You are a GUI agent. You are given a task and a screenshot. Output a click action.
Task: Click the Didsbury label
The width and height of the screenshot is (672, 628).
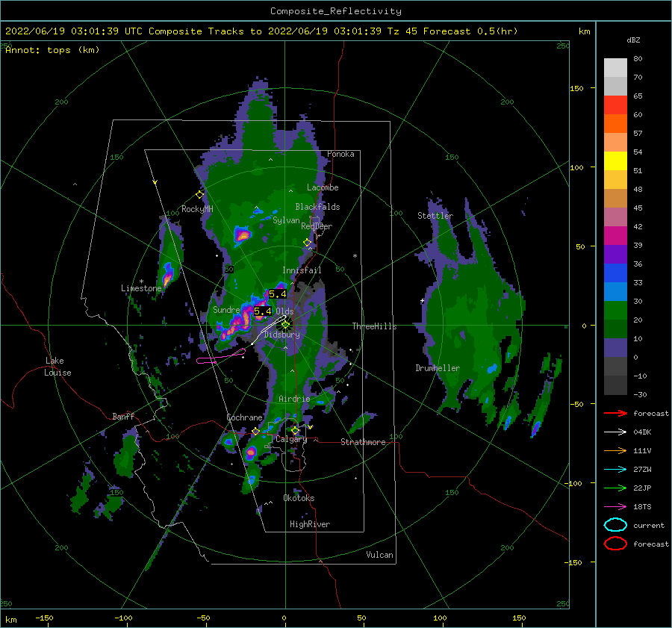282,335
